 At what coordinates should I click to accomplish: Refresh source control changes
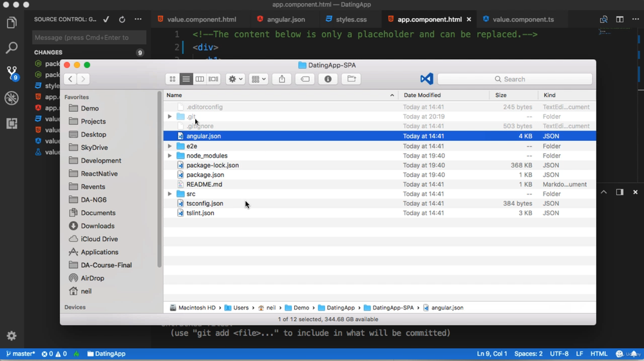pos(122,19)
